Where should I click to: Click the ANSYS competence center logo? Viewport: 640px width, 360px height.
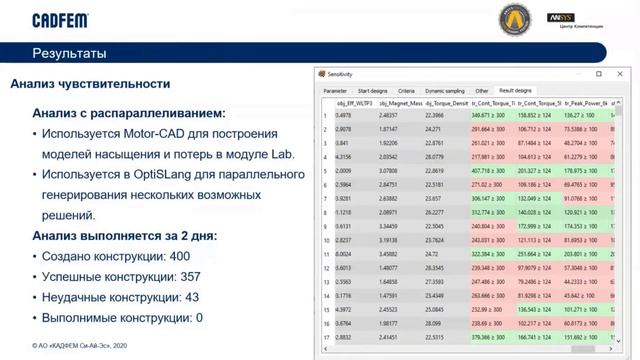(575, 21)
